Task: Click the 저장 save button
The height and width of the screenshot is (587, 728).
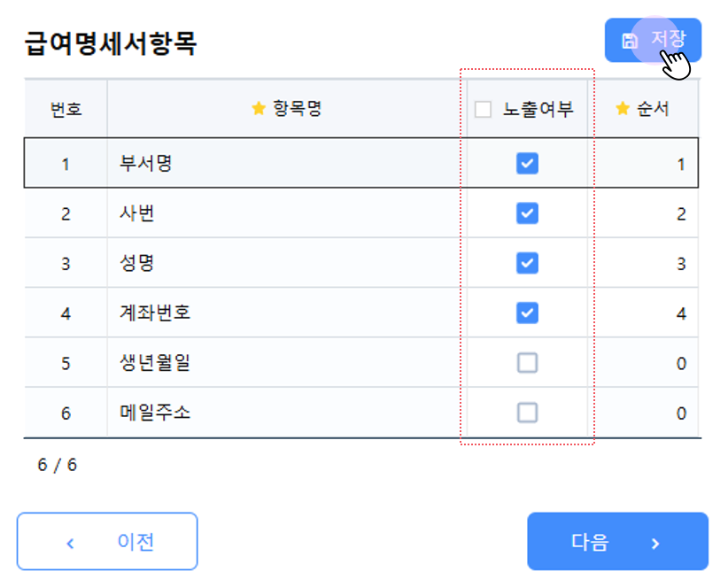Action: (653, 41)
